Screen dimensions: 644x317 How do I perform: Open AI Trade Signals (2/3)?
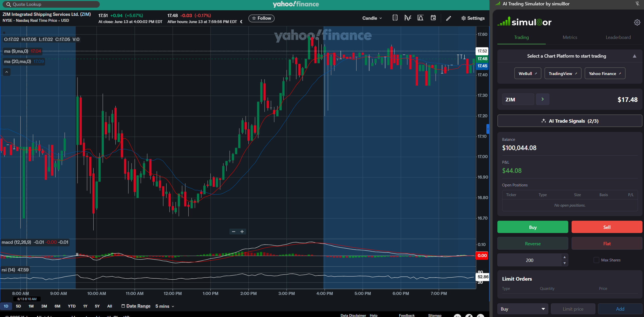pyautogui.click(x=570, y=121)
